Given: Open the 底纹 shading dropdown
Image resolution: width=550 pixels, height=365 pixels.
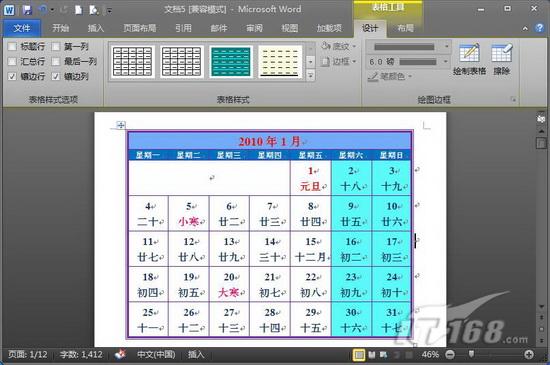Looking at the screenshot, I should (x=338, y=46).
